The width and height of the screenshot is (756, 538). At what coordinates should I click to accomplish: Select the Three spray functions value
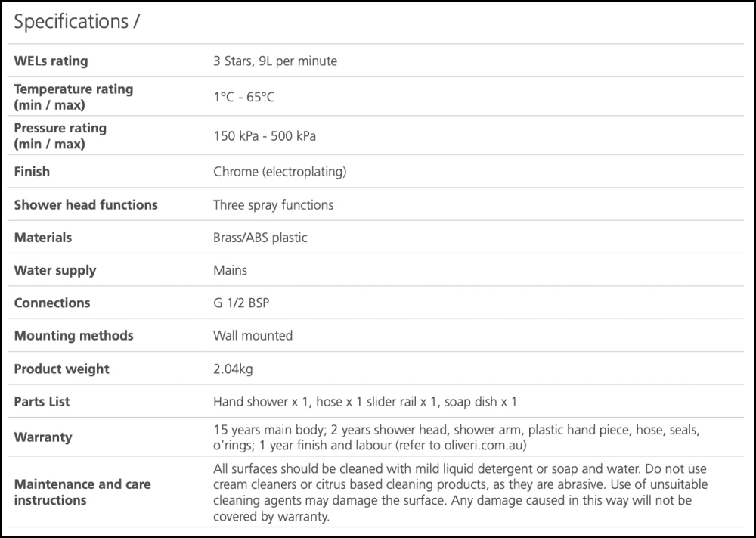273,204
